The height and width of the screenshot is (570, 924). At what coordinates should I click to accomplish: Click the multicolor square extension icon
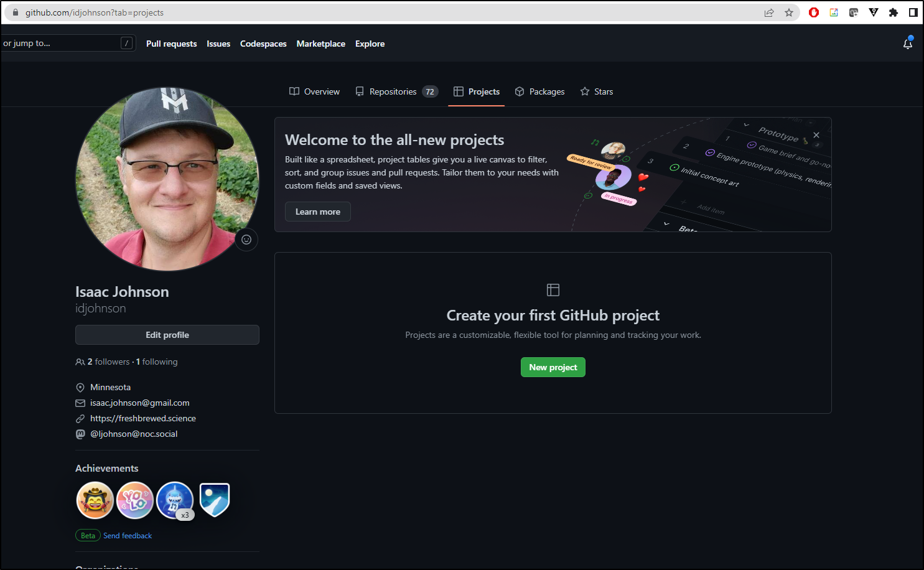pyautogui.click(x=834, y=12)
